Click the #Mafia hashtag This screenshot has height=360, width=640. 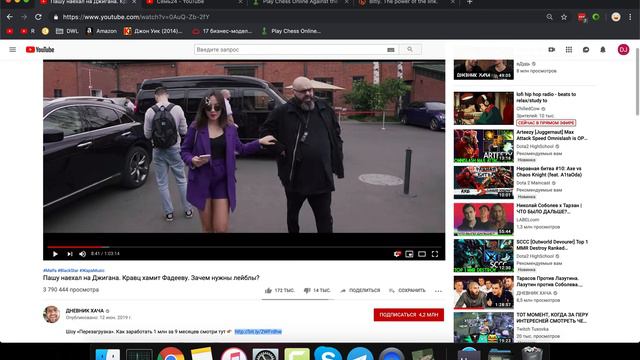(x=50, y=270)
